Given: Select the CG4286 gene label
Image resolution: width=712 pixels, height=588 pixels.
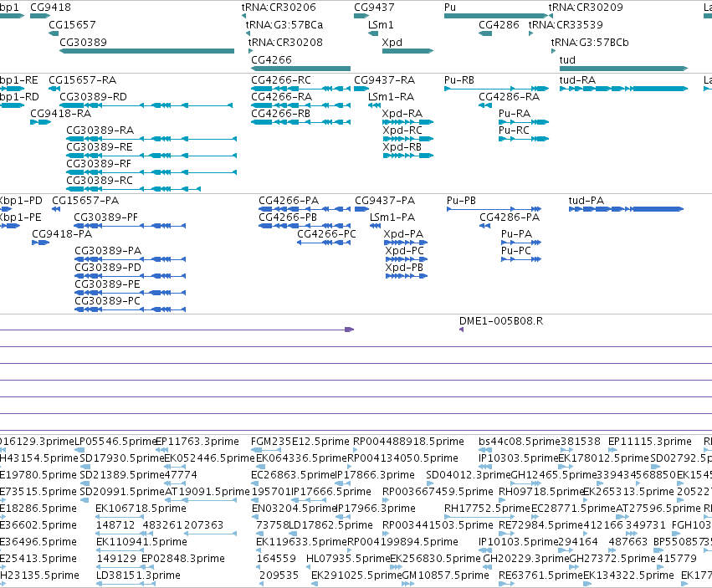Looking at the screenshot, I should click(499, 25).
